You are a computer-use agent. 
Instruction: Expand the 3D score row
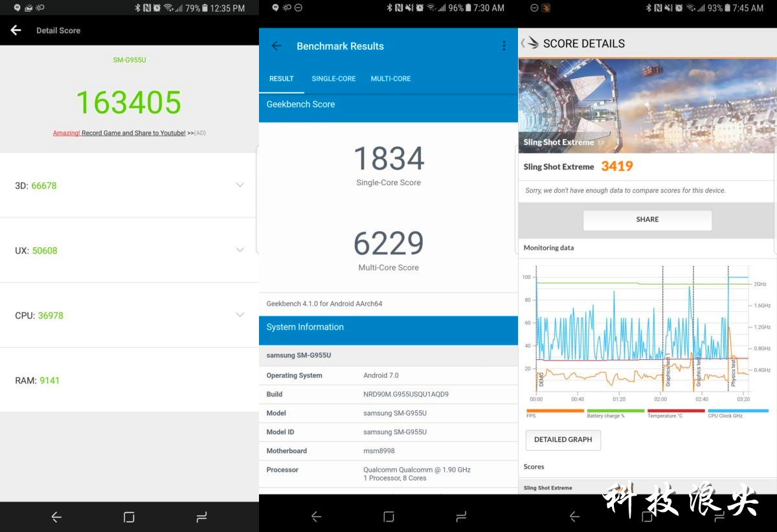pyautogui.click(x=240, y=185)
